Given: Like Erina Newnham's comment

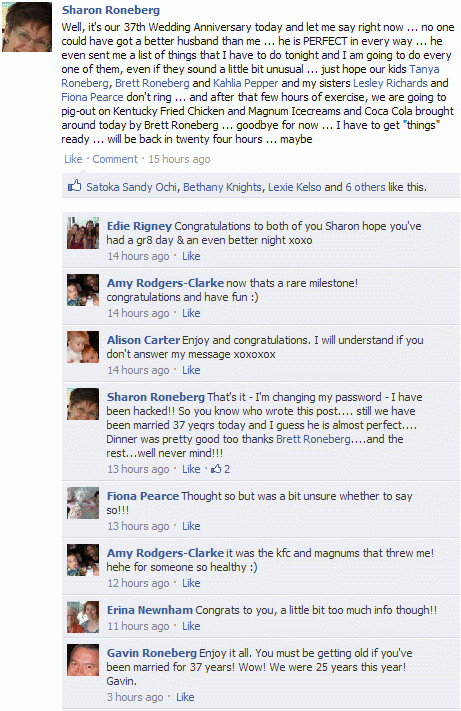Looking at the screenshot, I should 191,626.
